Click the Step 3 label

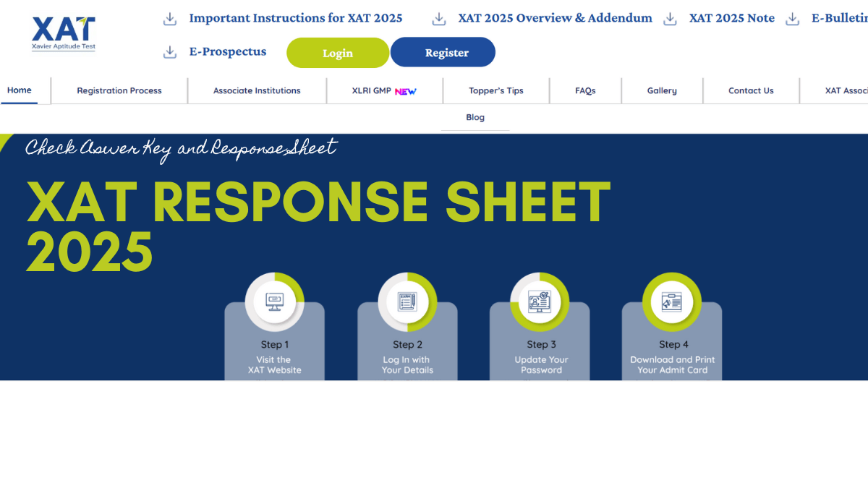click(x=541, y=345)
